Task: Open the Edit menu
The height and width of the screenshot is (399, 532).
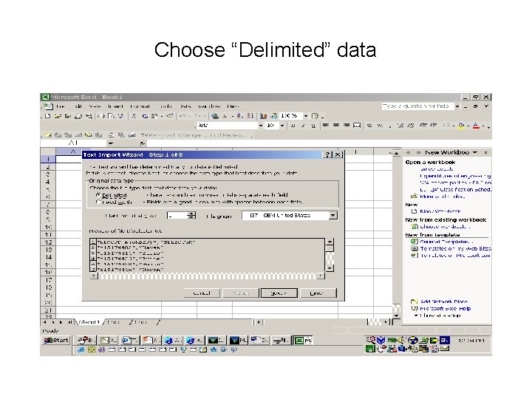Action: [78, 106]
